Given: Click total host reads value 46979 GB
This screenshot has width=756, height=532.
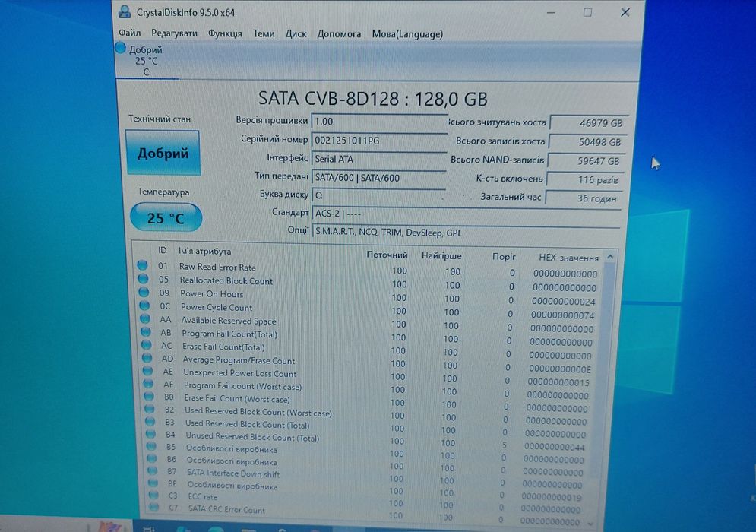Looking at the screenshot, I should click(589, 123).
